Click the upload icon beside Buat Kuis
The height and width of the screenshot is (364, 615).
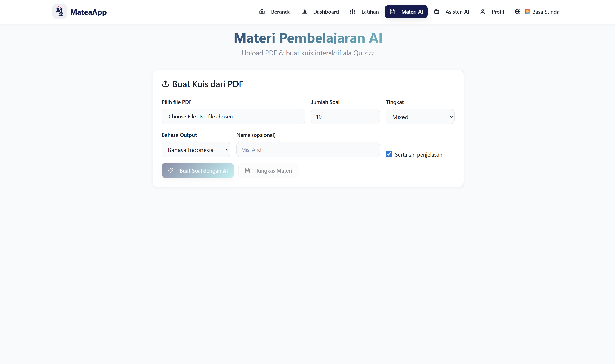point(165,84)
